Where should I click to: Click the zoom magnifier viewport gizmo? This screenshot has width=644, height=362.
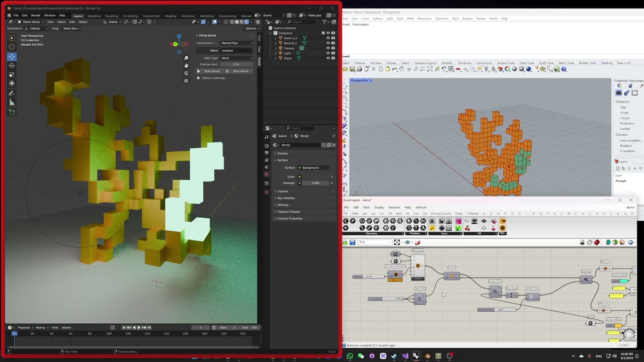[x=186, y=58]
